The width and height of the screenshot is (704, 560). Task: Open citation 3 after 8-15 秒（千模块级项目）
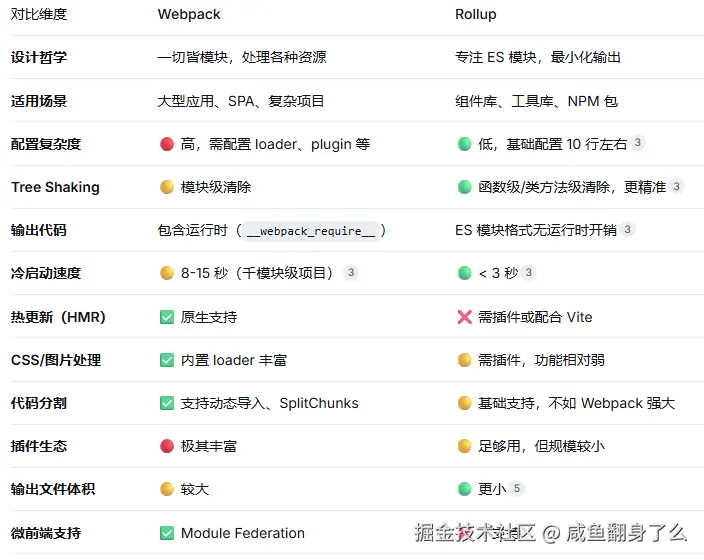pos(351,272)
